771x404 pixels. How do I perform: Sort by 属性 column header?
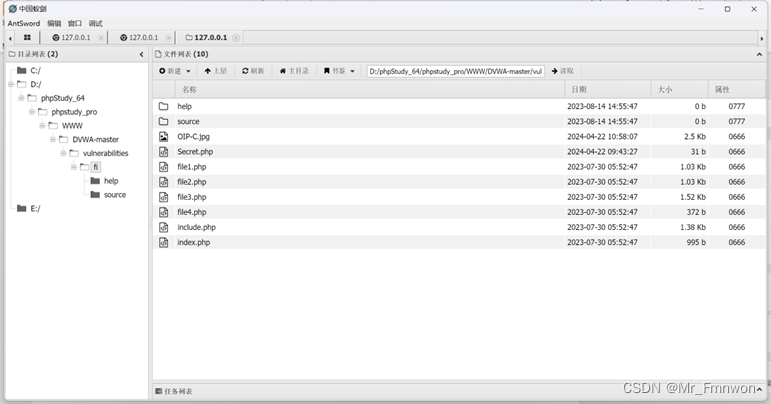(x=737, y=89)
